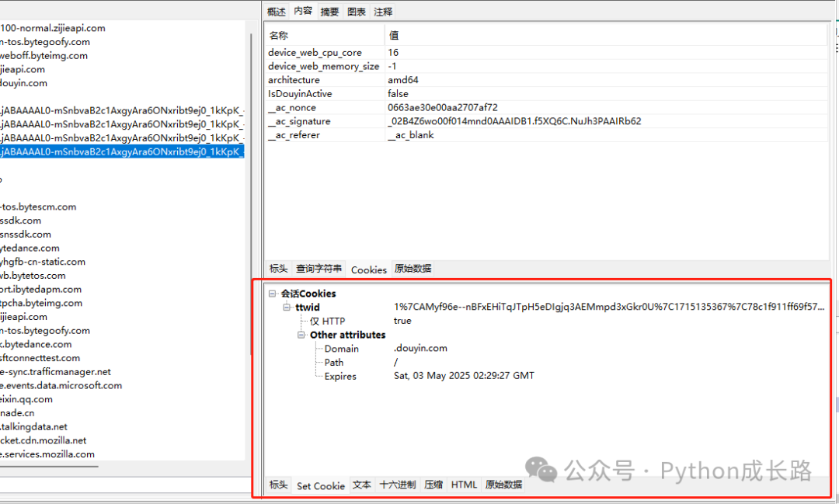Select the events.data.microsoft.com host entry
Screen dimensions: 839x504
pos(61,386)
